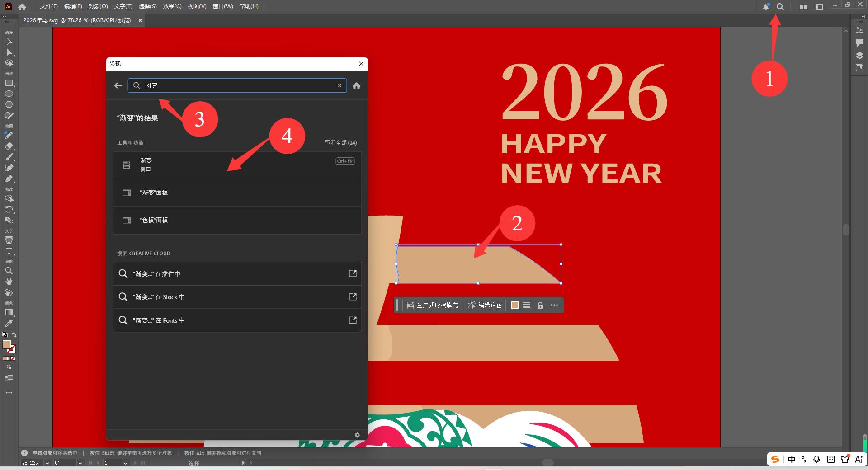Click the 渐变 search input field
Screen dimensions: 868x470
240,85
